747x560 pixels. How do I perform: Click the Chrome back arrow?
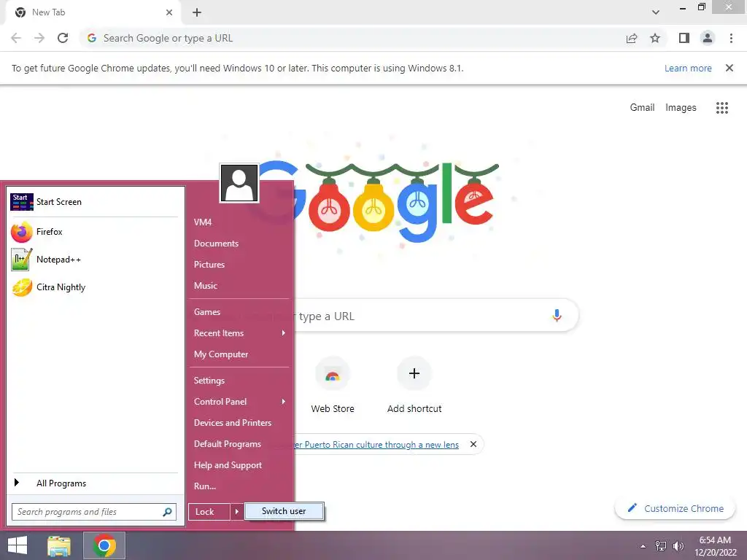(16, 38)
